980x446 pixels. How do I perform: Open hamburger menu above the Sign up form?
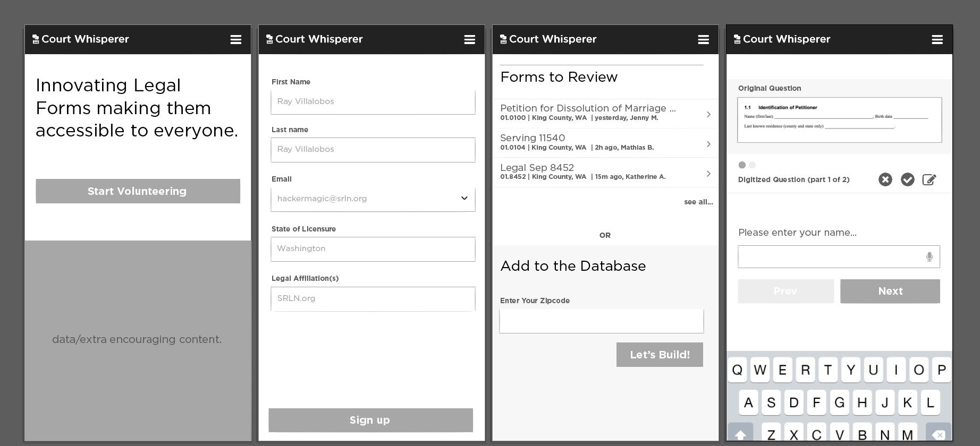[469, 40]
